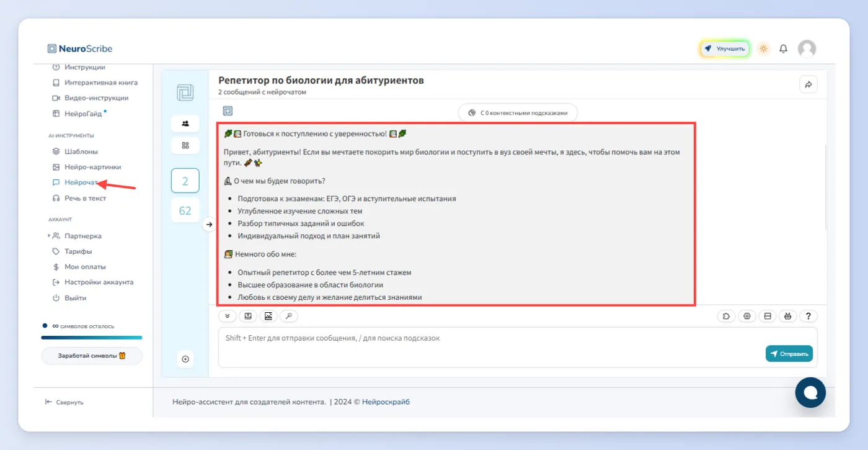Open the puzzle piece plugins icon
The height and width of the screenshot is (450, 868).
pyautogui.click(x=727, y=316)
